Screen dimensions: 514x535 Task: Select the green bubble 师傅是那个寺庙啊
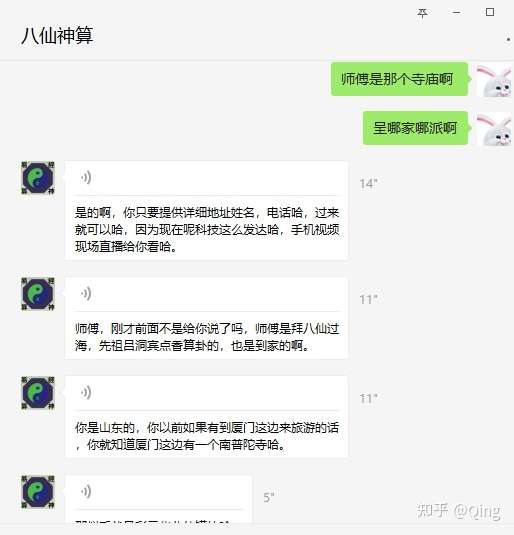tap(399, 79)
